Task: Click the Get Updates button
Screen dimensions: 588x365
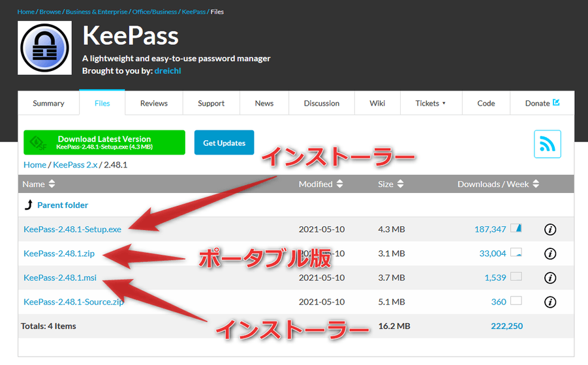Action: point(224,143)
